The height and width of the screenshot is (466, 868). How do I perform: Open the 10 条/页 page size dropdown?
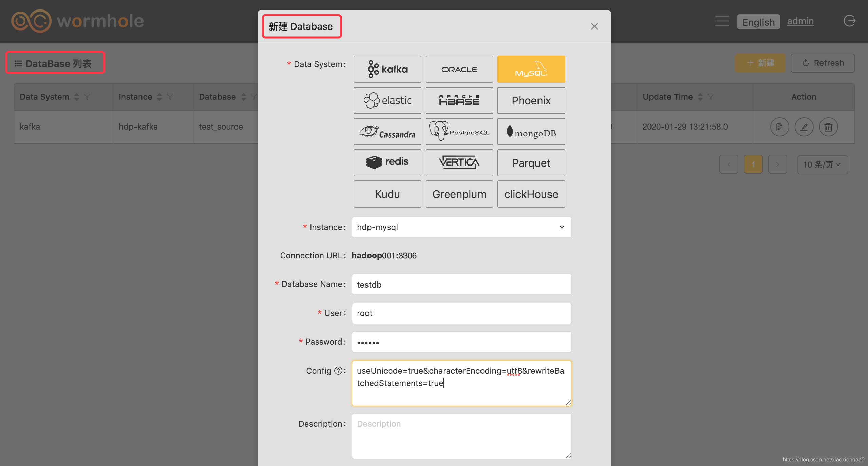[822, 165]
